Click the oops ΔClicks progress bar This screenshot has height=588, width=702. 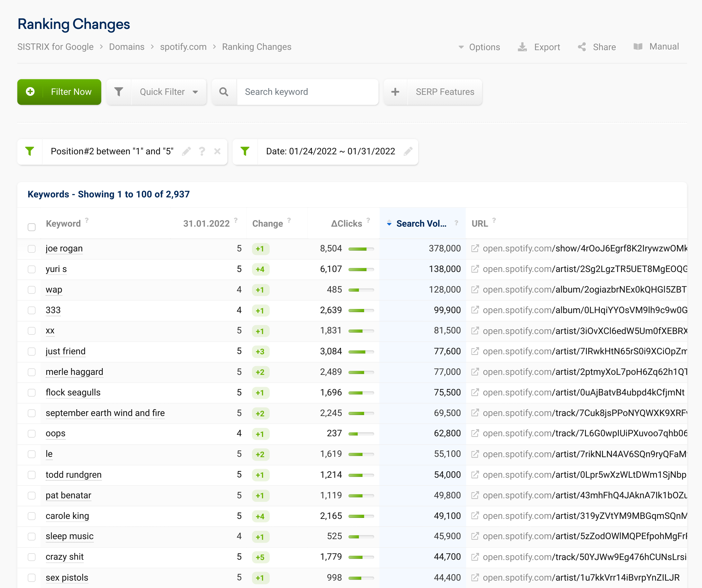click(x=361, y=434)
